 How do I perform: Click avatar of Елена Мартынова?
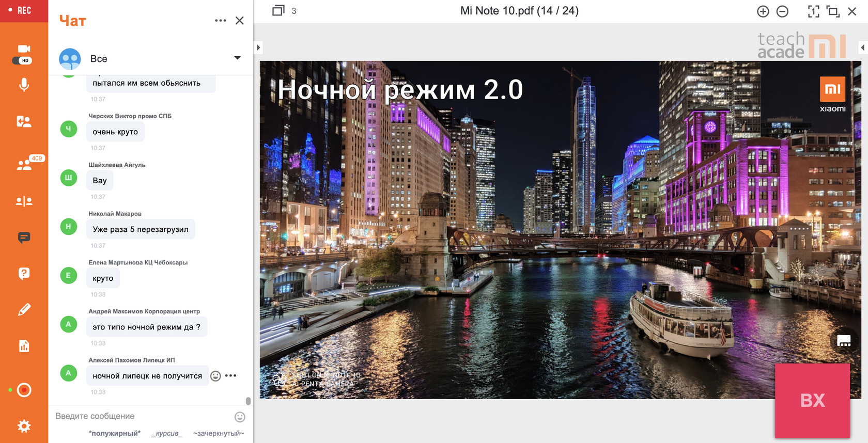coord(69,275)
